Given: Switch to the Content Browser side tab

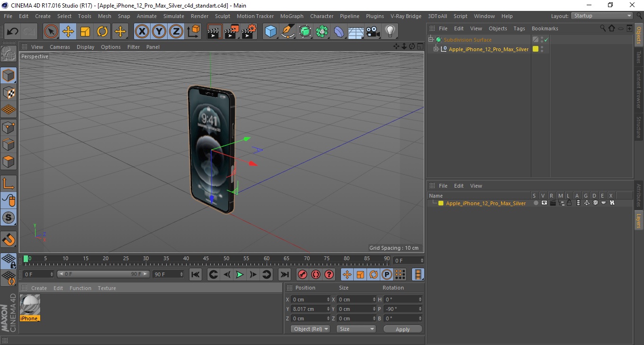Looking at the screenshot, I should tap(639, 89).
